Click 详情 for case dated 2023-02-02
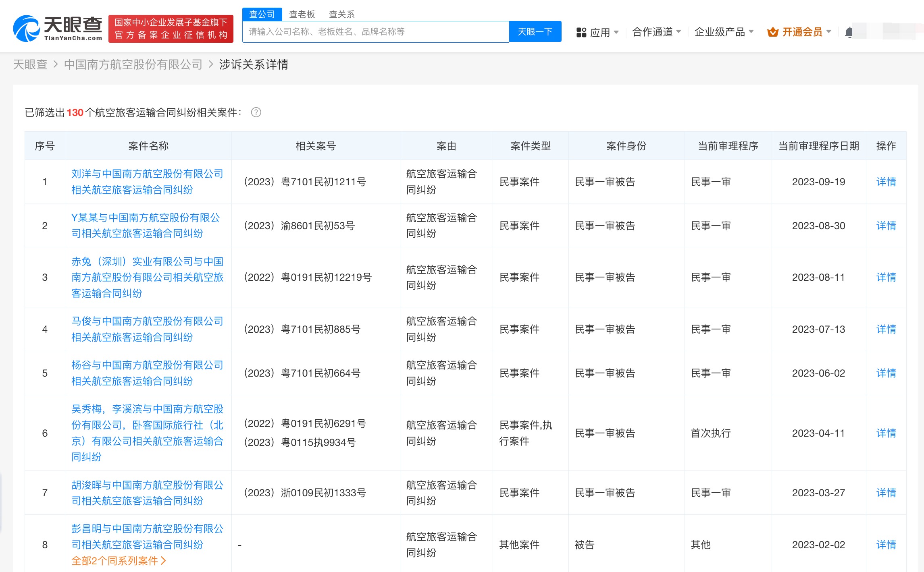 (x=886, y=545)
